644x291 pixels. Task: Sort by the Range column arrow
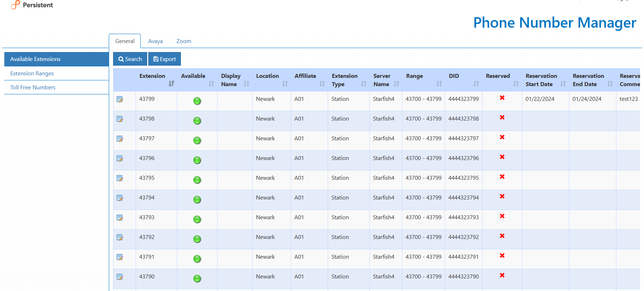[439, 84]
